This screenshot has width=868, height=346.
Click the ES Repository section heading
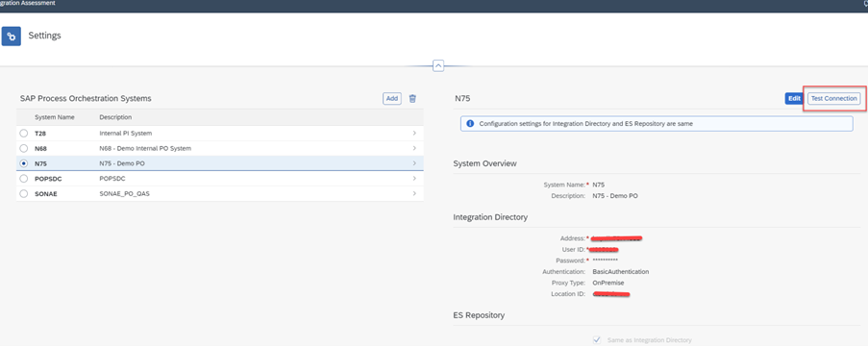(x=479, y=315)
